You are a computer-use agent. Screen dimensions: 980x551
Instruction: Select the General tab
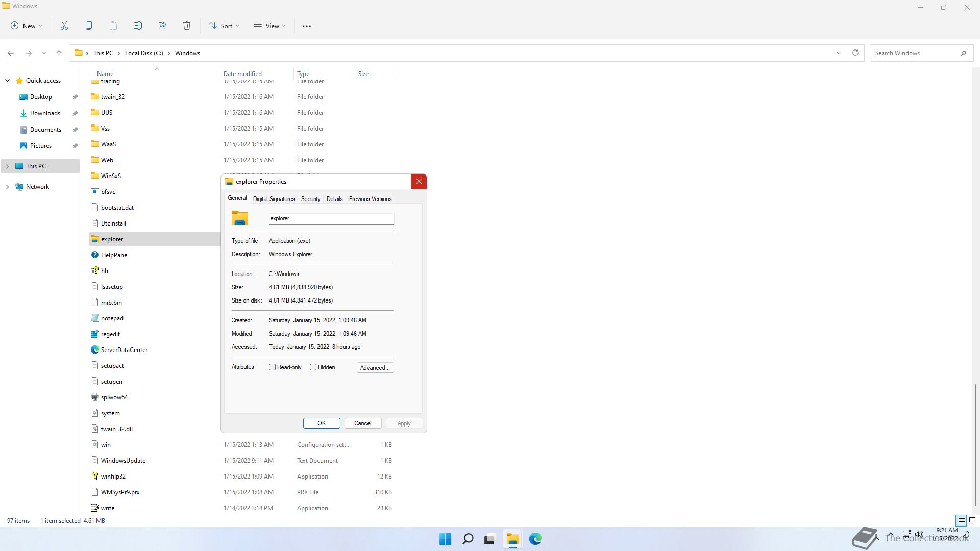(x=237, y=198)
